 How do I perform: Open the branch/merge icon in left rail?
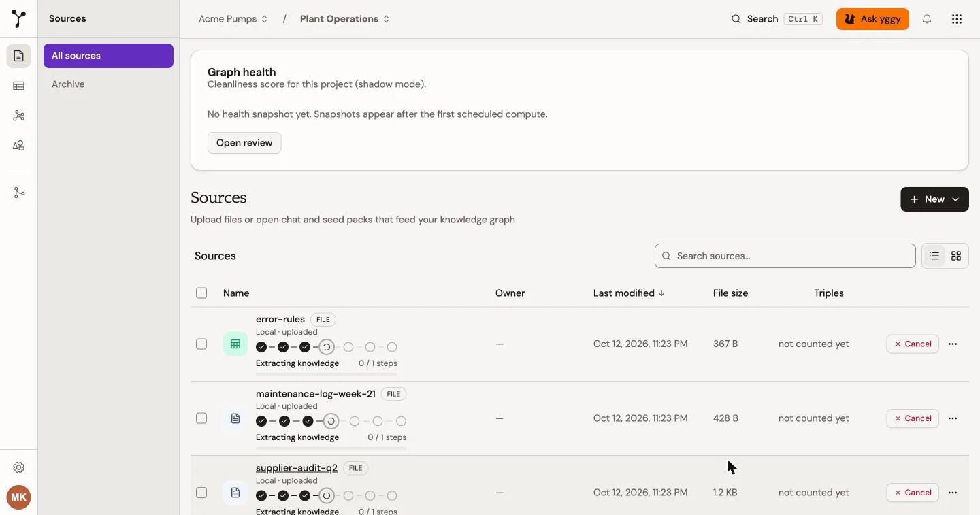pos(19,193)
